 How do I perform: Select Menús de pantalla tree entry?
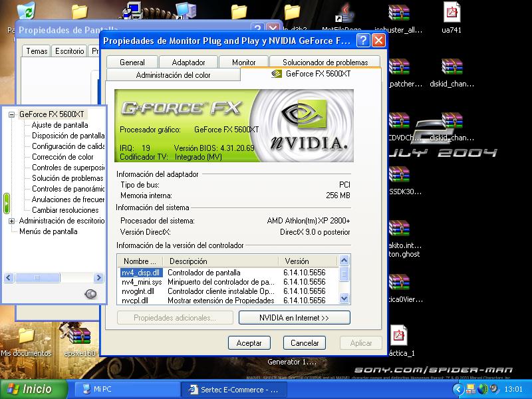(x=48, y=231)
